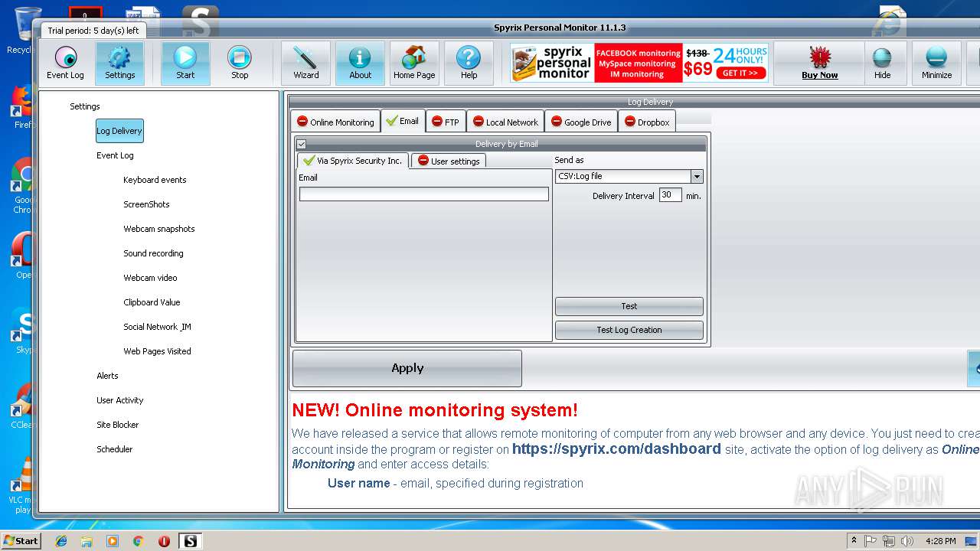The image size is (980, 551).
Task: Select Sound recording settings item
Action: pos(153,253)
